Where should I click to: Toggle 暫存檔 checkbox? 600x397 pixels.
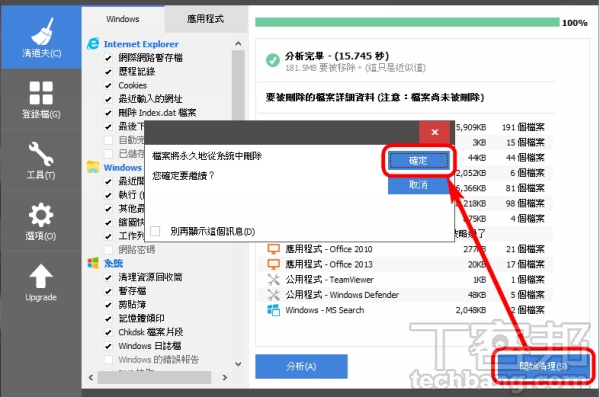pos(108,291)
